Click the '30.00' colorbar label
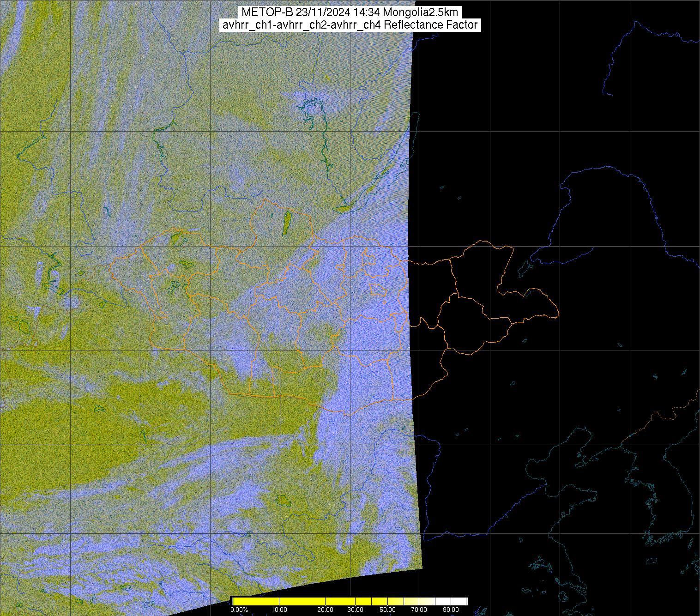 [356, 610]
